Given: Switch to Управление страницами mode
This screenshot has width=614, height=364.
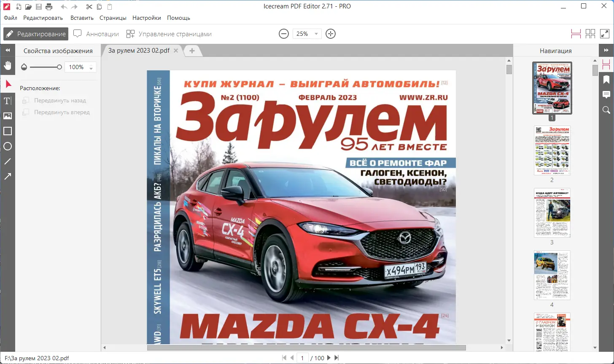Looking at the screenshot, I should point(169,34).
